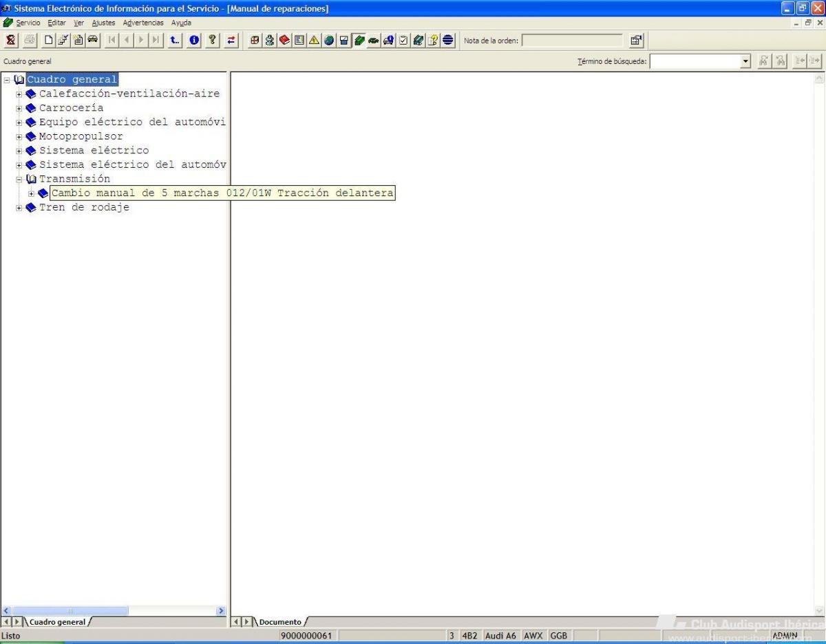This screenshot has width=826, height=644.
Task: Click the red-blue swap arrows icon
Action: pyautogui.click(x=231, y=40)
